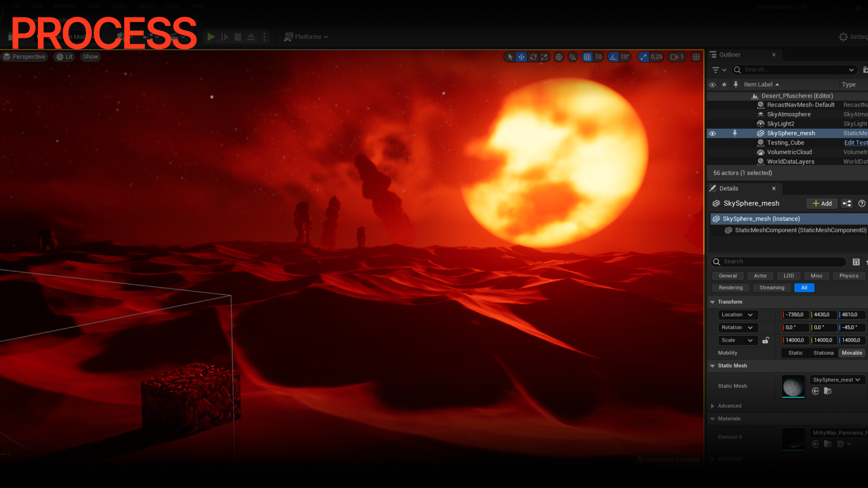Close the Outliner tab

click(774, 55)
